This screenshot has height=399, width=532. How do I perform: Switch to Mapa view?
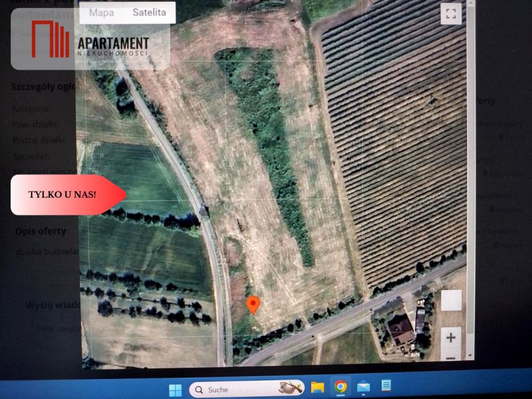(x=101, y=12)
